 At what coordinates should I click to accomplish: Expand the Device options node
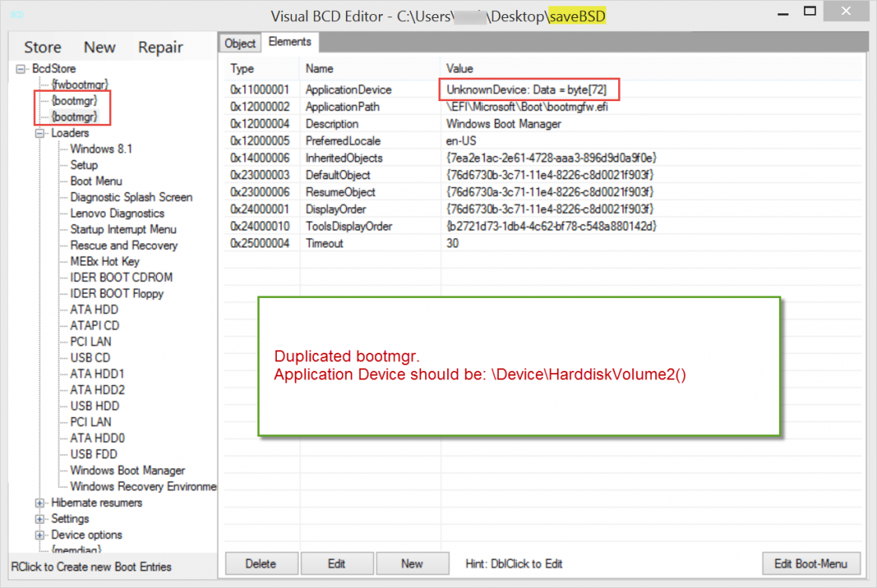point(40,535)
